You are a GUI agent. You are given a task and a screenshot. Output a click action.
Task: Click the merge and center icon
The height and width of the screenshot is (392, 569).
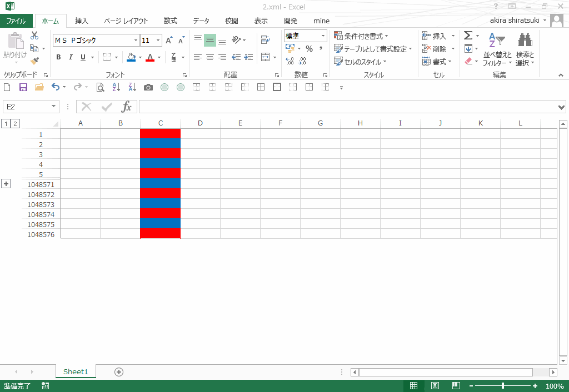(x=265, y=57)
